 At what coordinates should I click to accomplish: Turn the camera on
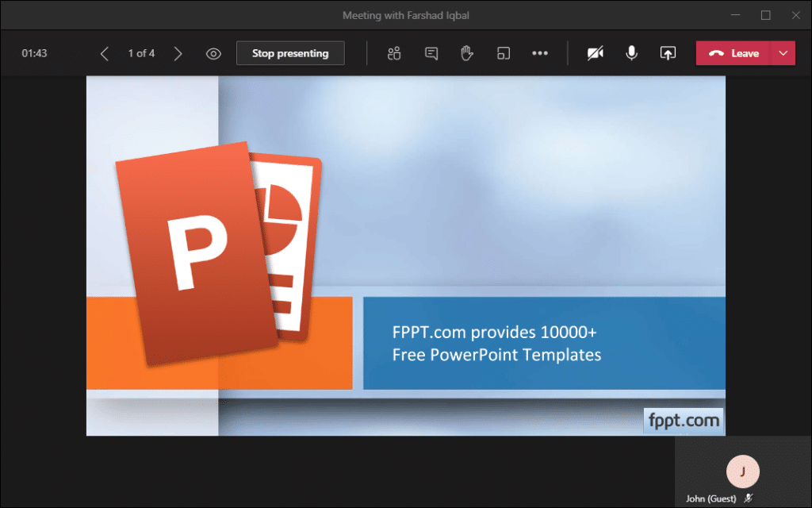point(595,53)
